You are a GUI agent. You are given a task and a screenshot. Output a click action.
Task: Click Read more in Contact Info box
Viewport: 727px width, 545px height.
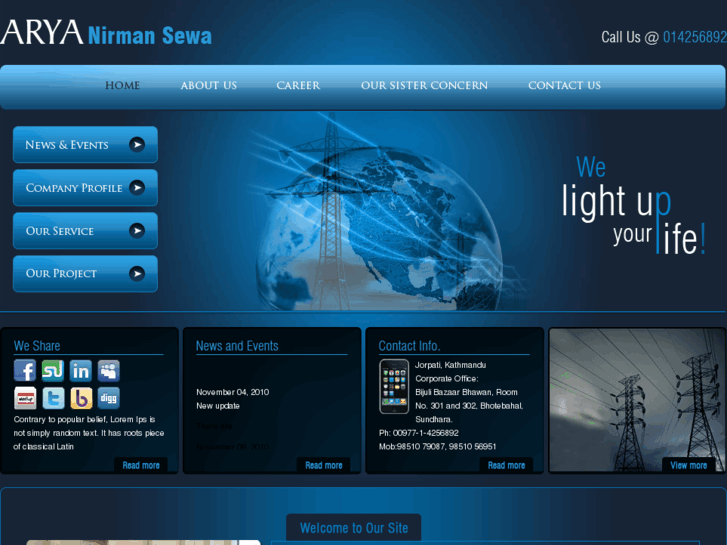(x=506, y=465)
